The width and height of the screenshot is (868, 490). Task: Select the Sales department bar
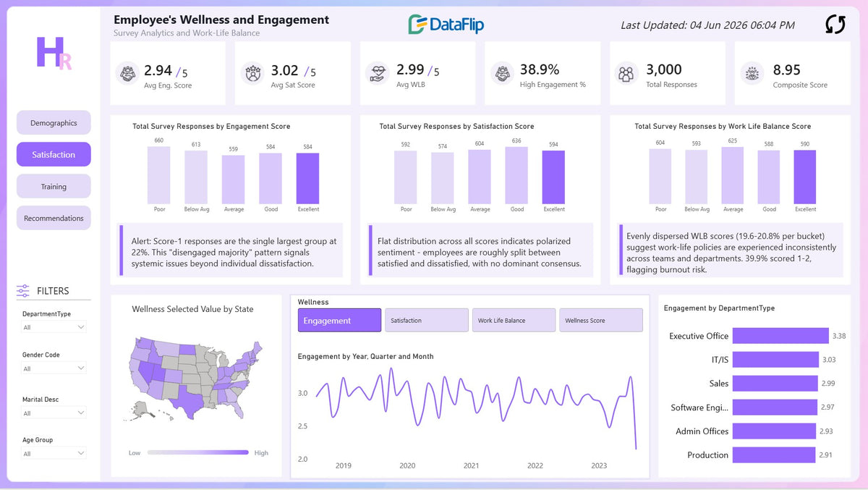coord(775,383)
